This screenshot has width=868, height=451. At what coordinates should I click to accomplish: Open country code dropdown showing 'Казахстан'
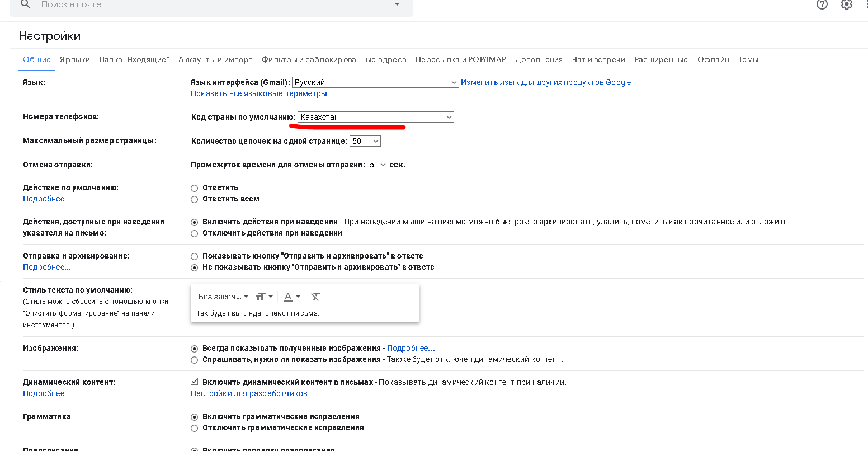tap(376, 117)
